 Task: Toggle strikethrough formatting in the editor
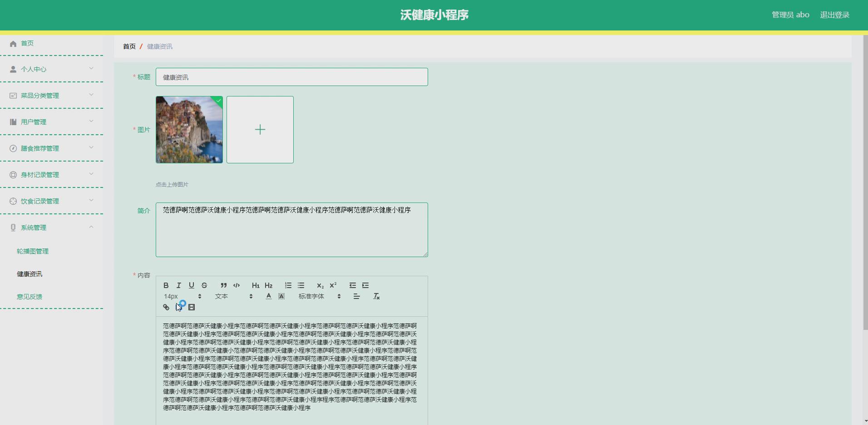pyautogui.click(x=204, y=285)
